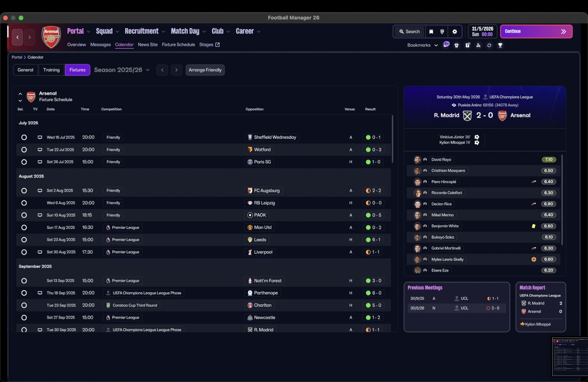Go to the next season with right arrow
Image resolution: width=588 pixels, height=382 pixels.
click(176, 70)
